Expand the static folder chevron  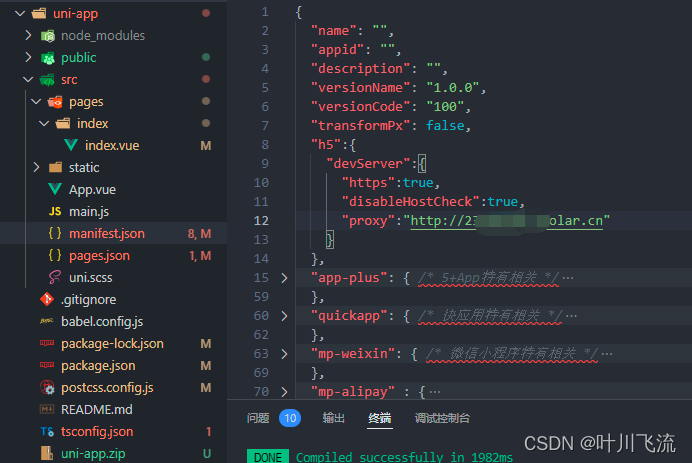36,167
